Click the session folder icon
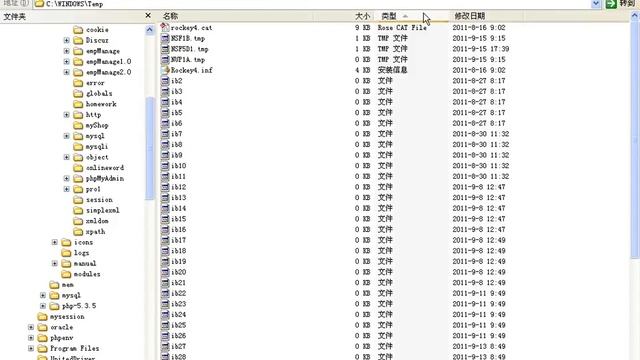 [x=78, y=199]
